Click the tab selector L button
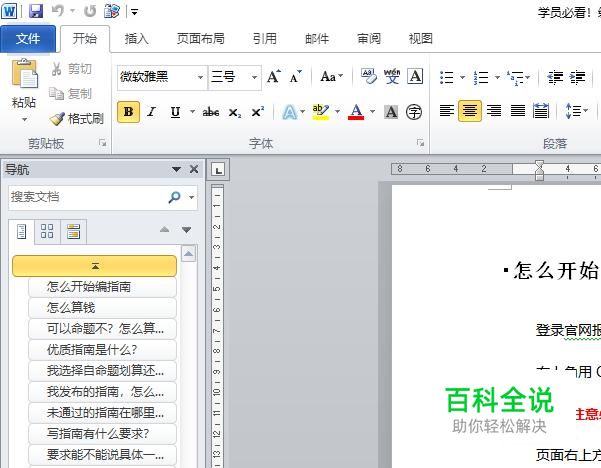This screenshot has width=601, height=468. click(218, 170)
